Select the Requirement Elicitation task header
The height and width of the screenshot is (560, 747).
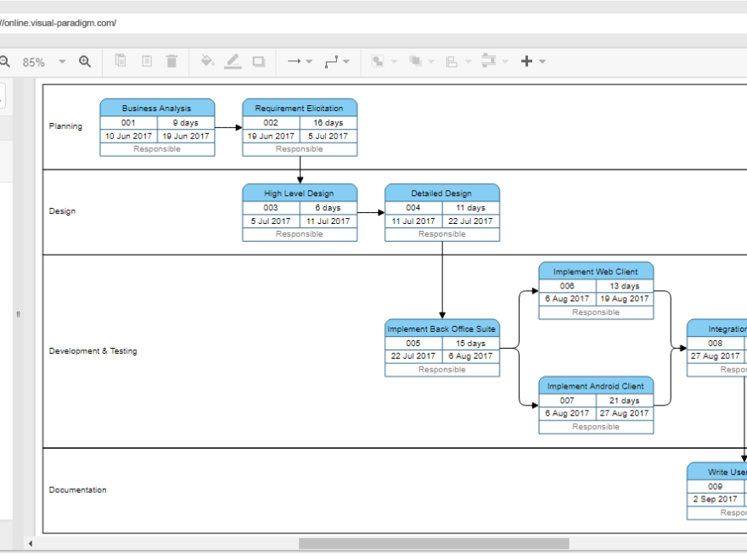(x=300, y=108)
